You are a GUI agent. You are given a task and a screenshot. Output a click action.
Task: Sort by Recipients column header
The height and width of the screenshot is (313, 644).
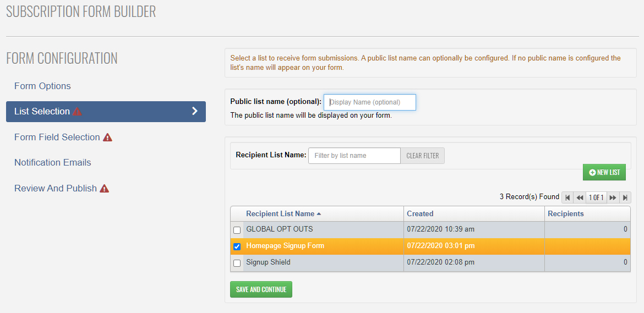click(565, 213)
